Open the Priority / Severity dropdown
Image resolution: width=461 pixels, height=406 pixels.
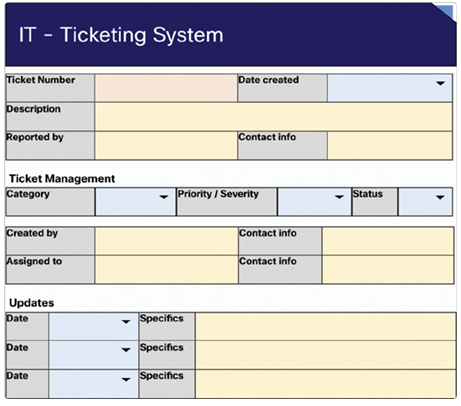coord(339,197)
